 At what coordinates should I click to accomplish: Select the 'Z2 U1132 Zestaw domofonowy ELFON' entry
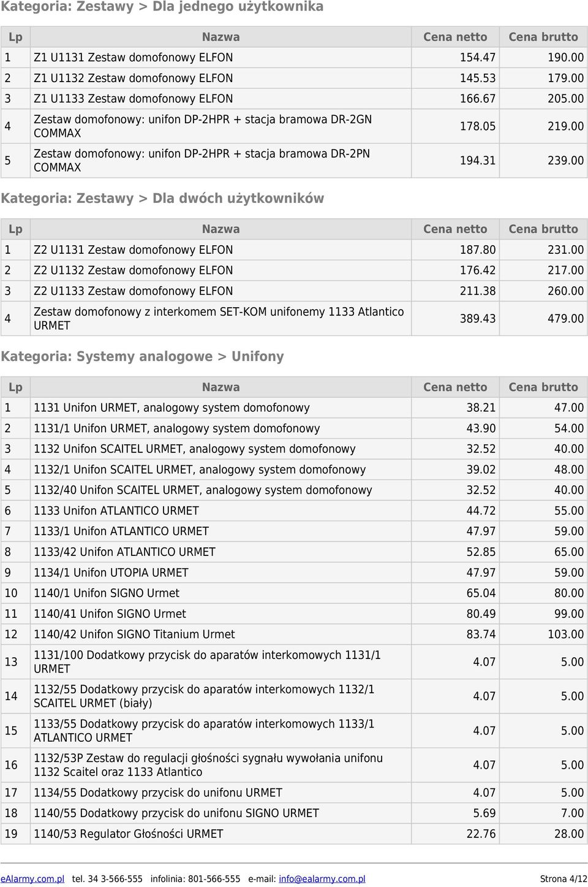coord(134,270)
